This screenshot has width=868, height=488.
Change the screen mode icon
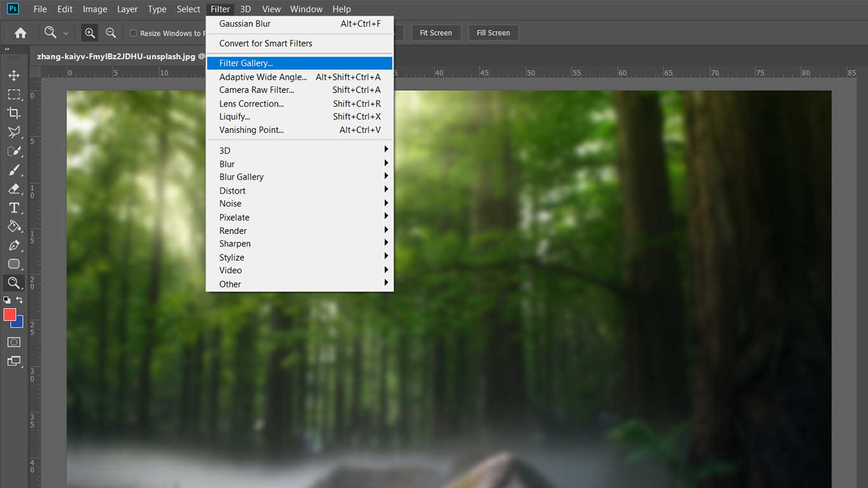[13, 362]
